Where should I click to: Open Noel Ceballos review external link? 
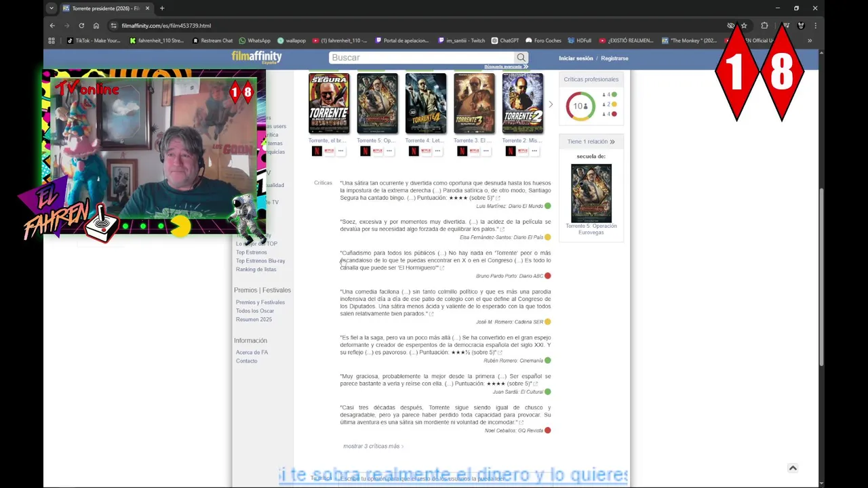[x=521, y=423]
